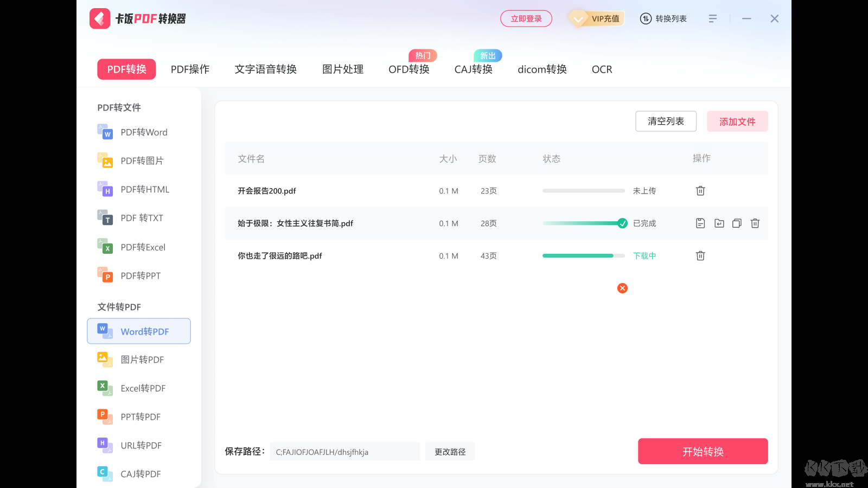Click the 立即登录 login button

[x=526, y=18]
